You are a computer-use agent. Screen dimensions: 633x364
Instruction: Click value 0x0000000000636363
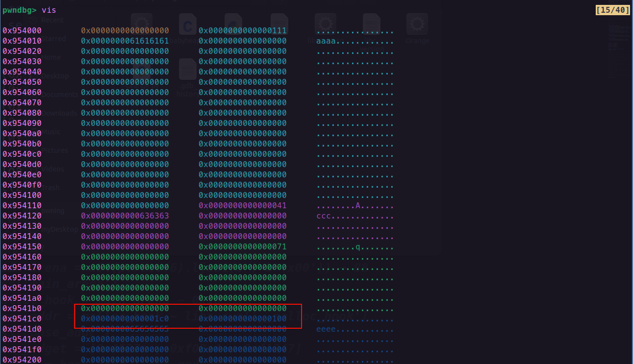[x=125, y=216]
